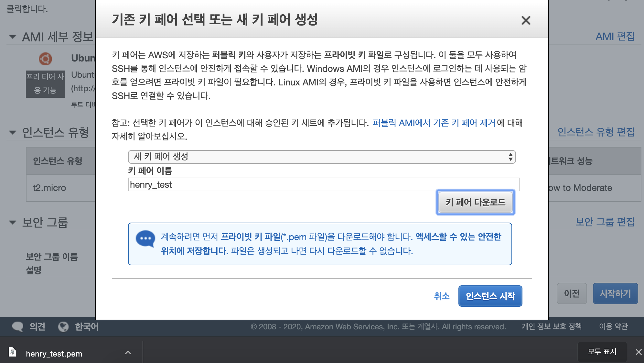Click the 취소 link
Viewport: 644px width, 363px height.
click(x=441, y=296)
